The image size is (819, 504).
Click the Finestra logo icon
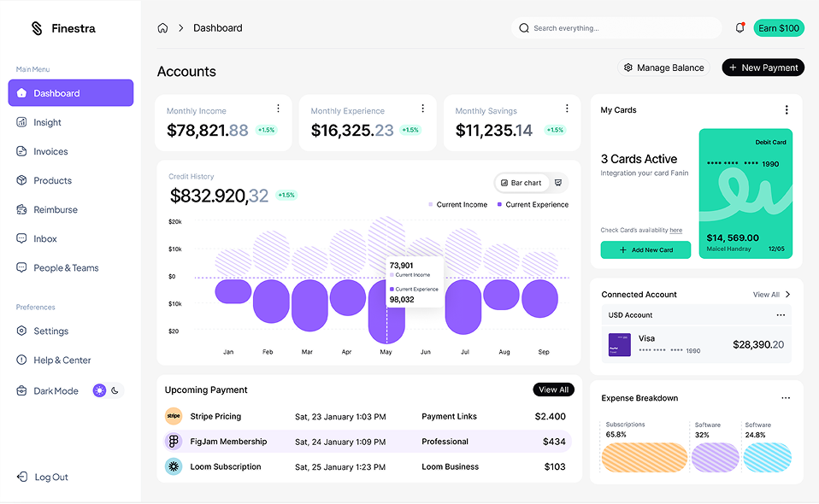coord(37,28)
